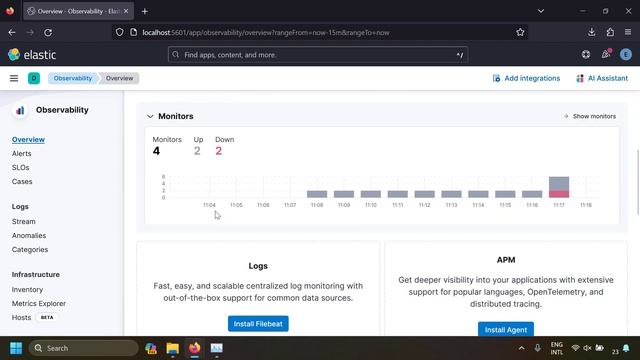Open the Windows Start menu
The height and width of the screenshot is (360, 640).
point(16,348)
